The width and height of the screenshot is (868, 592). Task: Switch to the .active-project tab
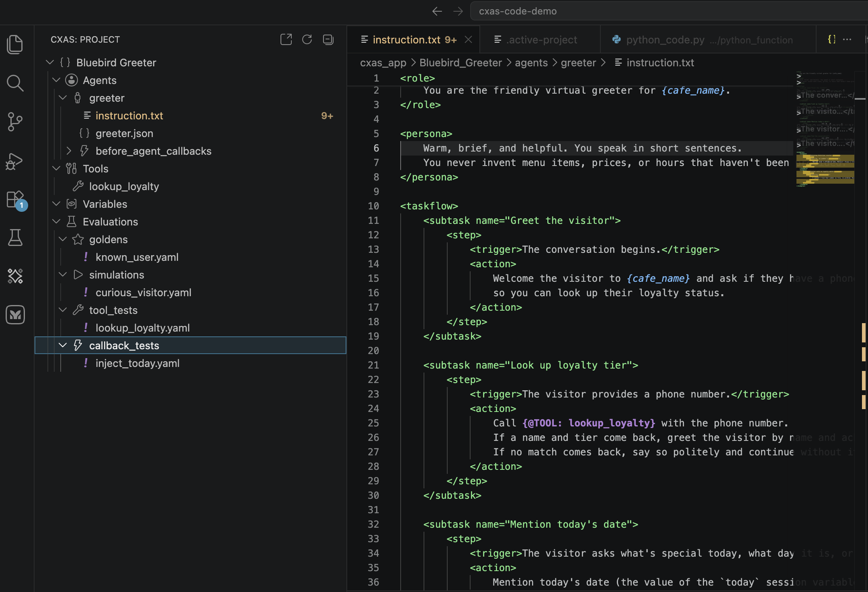pos(540,40)
